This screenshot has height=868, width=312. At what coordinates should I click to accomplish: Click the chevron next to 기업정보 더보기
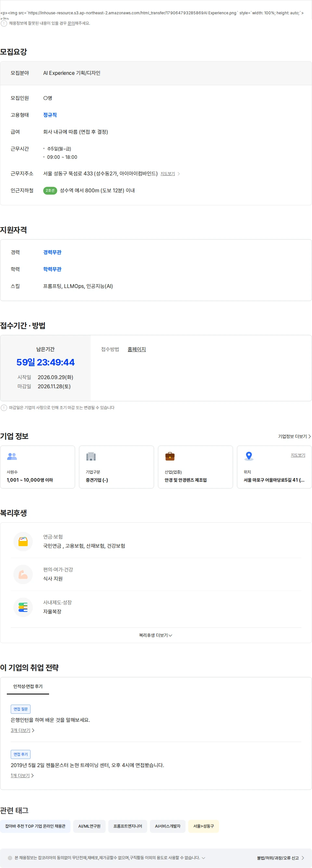pyautogui.click(x=310, y=436)
